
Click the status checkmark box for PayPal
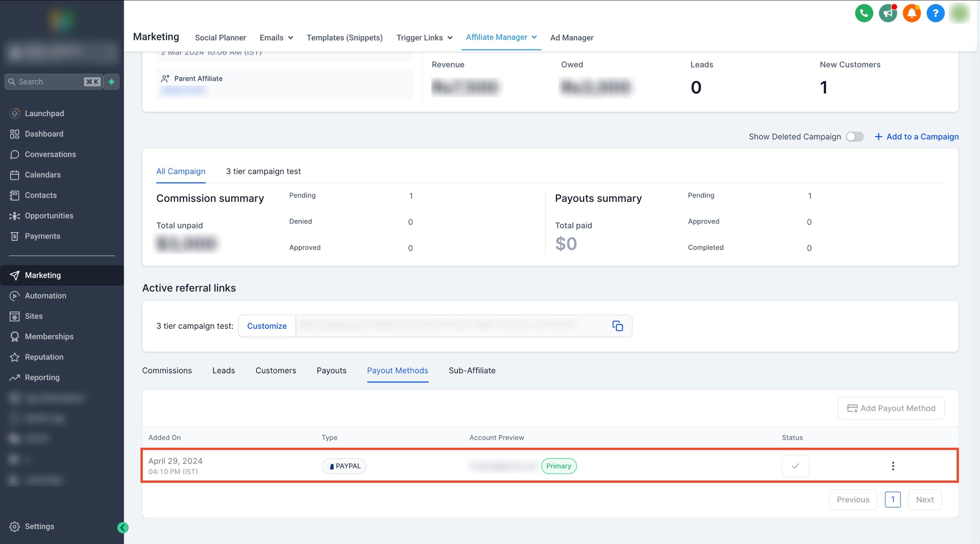pos(795,466)
